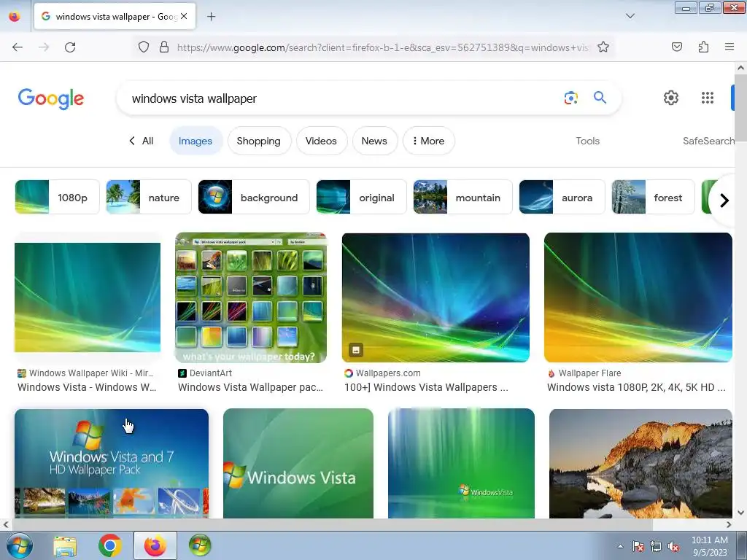Open the Windows Start menu

(x=19, y=545)
